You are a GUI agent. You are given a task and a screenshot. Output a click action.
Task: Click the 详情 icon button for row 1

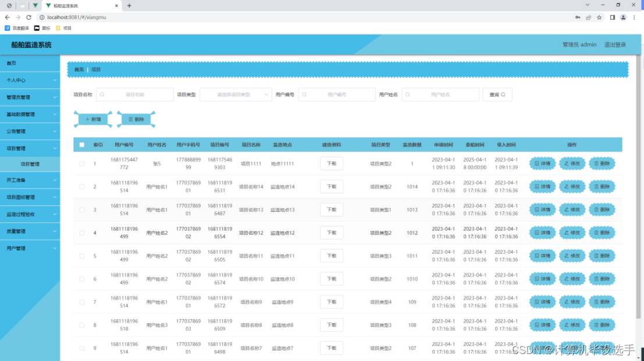[x=543, y=164]
